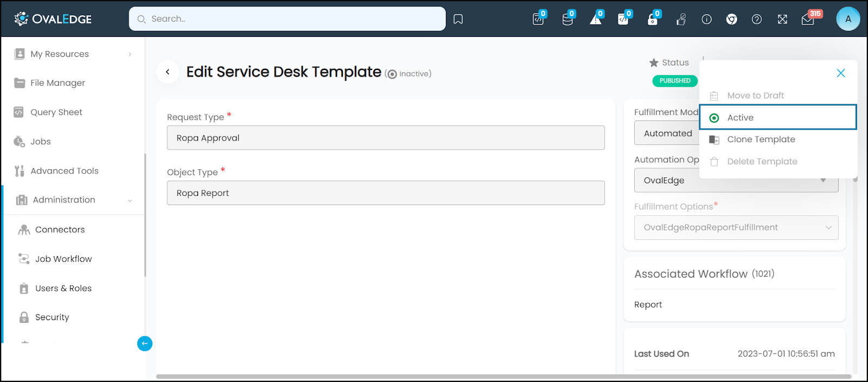Open the warning alerts triangle icon
The image size is (868, 382).
click(596, 20)
